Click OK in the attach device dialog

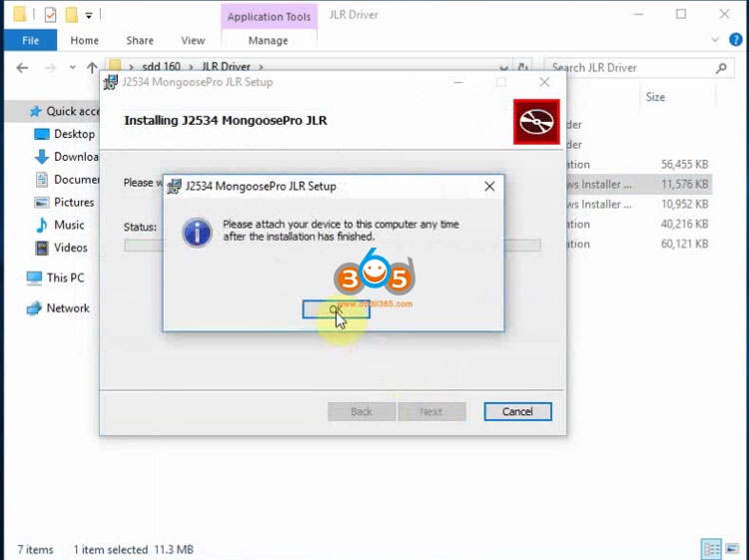click(336, 309)
